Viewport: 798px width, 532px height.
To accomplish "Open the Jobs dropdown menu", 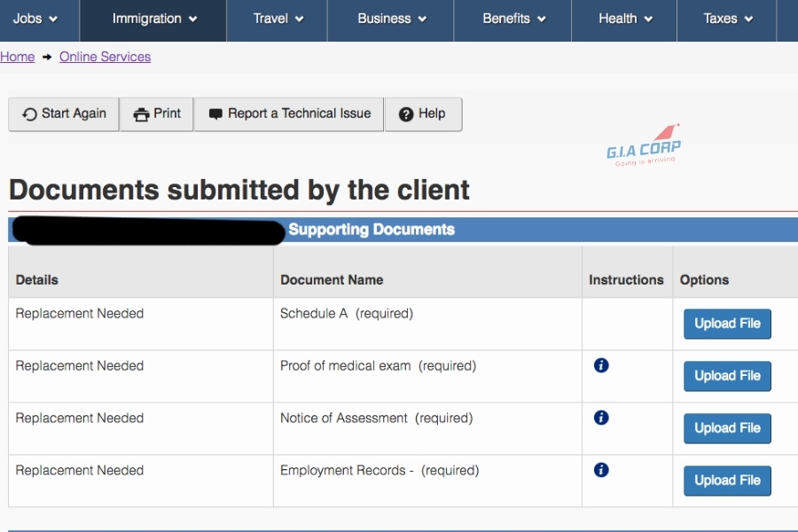I will coord(35,19).
